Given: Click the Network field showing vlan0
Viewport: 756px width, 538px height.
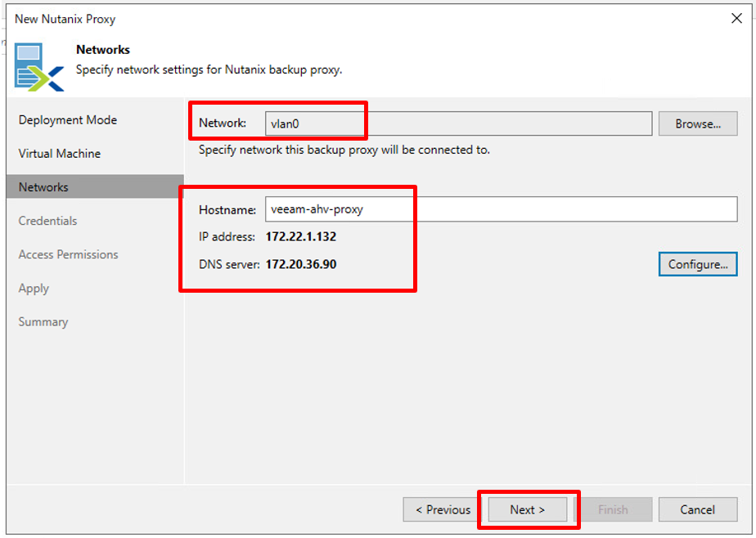Looking at the screenshot, I should click(x=458, y=123).
